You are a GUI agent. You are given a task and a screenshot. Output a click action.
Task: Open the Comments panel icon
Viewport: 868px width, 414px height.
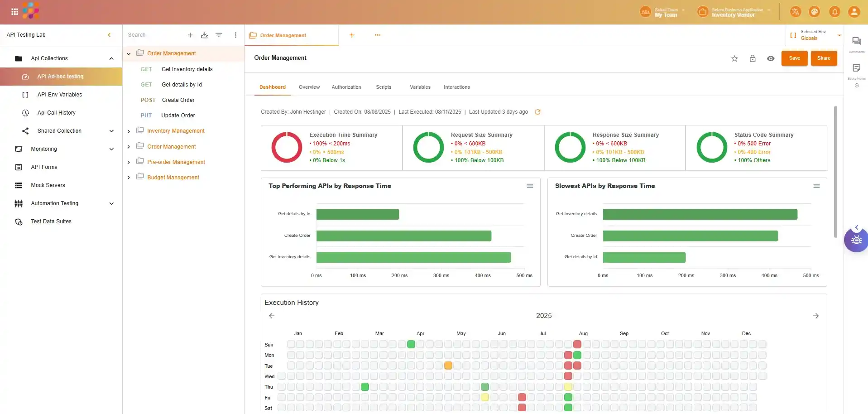coord(856,41)
